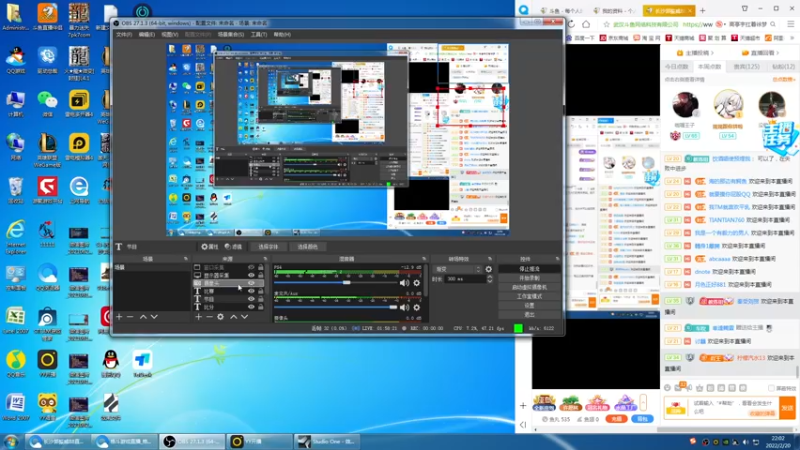Toggle visibility of fifth source text row
The width and height of the screenshot is (800, 450).
point(251,299)
